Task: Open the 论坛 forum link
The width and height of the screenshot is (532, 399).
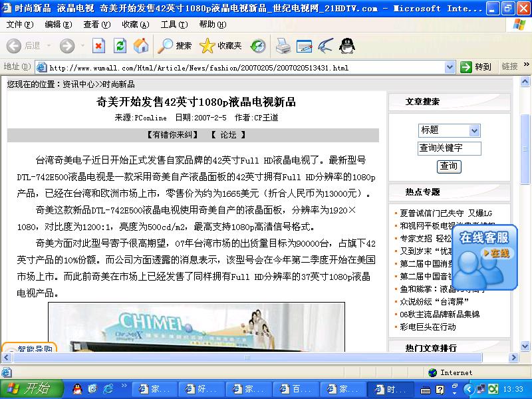Action: [228, 135]
